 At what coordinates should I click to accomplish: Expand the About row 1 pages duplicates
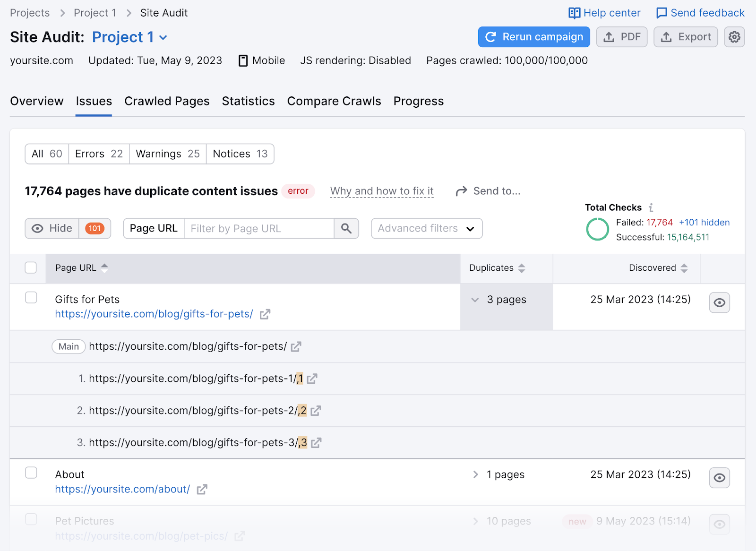tap(475, 474)
